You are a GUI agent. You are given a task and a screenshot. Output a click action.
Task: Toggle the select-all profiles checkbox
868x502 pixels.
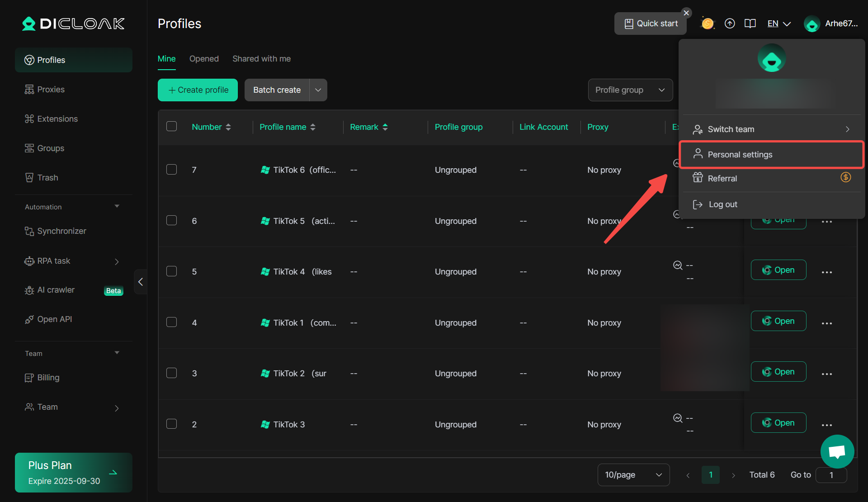171,126
